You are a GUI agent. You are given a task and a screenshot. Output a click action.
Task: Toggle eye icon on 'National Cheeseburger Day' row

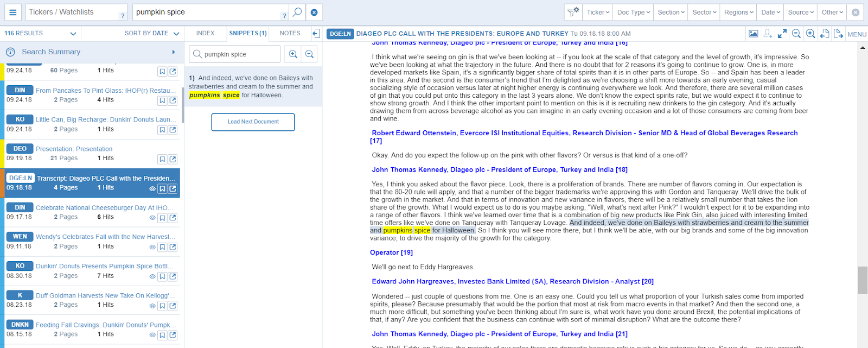152,218
